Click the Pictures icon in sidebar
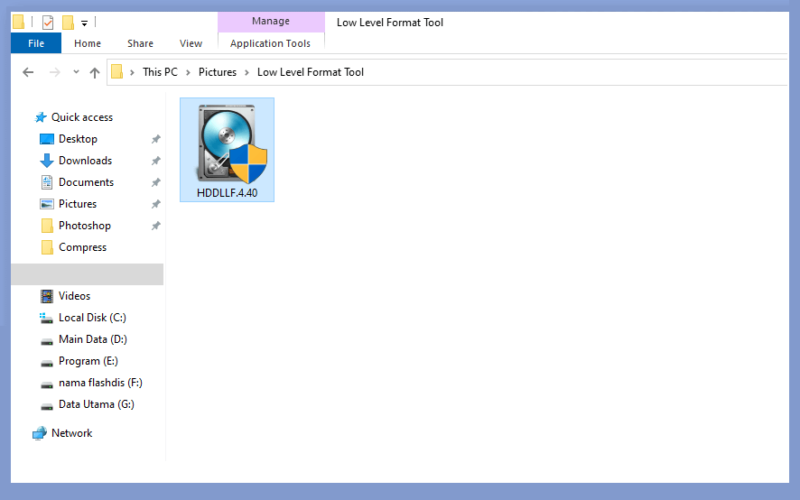This screenshot has width=800, height=500. pos(46,204)
